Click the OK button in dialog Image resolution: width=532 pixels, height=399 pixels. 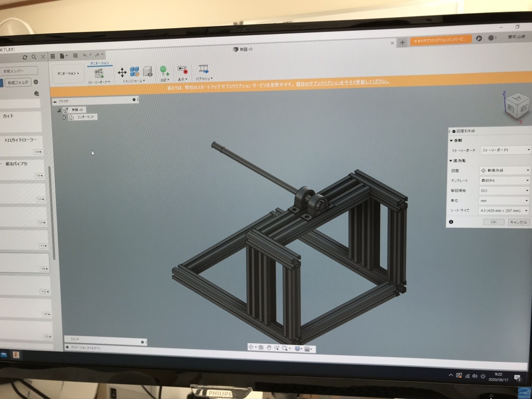493,222
